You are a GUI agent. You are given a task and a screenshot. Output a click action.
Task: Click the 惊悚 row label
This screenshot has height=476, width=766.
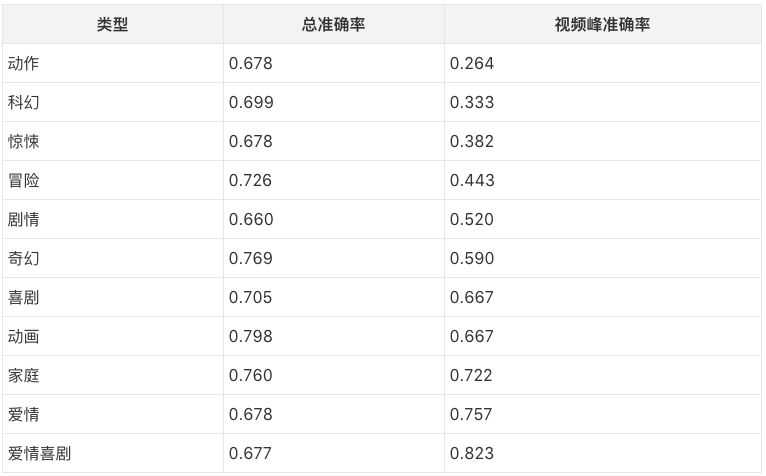[24, 142]
